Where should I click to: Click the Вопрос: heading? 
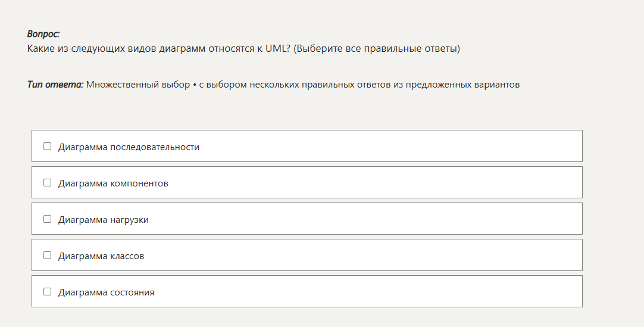(x=43, y=35)
